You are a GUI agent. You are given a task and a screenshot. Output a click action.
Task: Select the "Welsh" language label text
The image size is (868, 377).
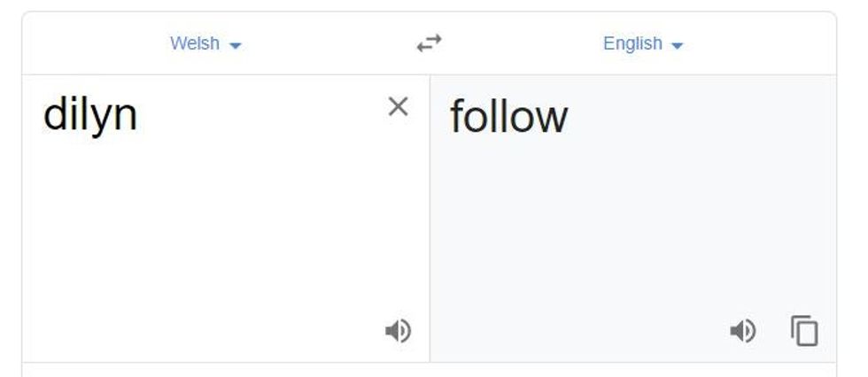[x=195, y=43]
